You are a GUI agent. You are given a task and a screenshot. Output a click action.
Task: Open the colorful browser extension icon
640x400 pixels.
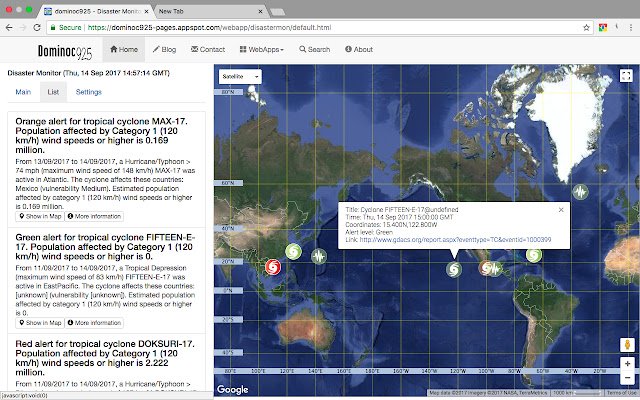[x=603, y=27]
